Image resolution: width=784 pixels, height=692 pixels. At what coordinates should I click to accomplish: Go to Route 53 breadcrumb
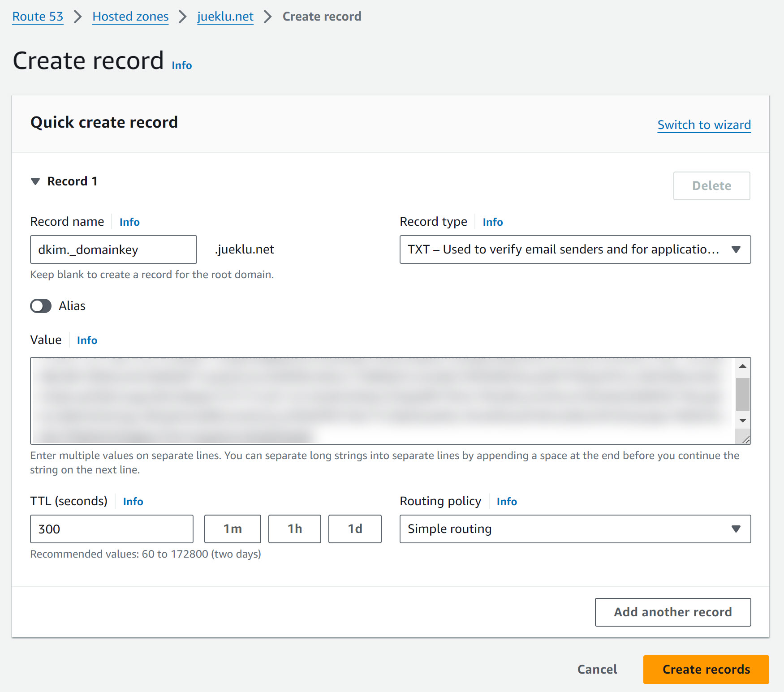click(x=38, y=17)
